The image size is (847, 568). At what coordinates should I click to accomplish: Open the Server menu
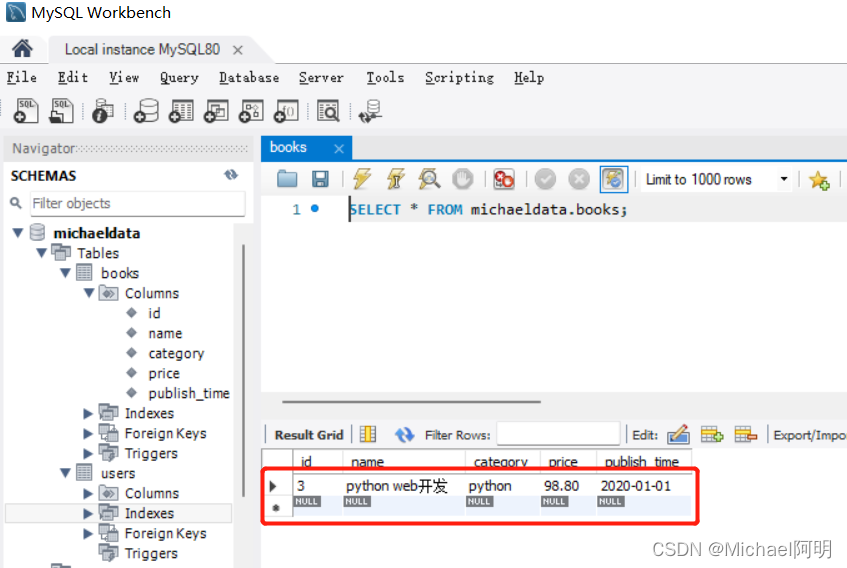coord(321,77)
